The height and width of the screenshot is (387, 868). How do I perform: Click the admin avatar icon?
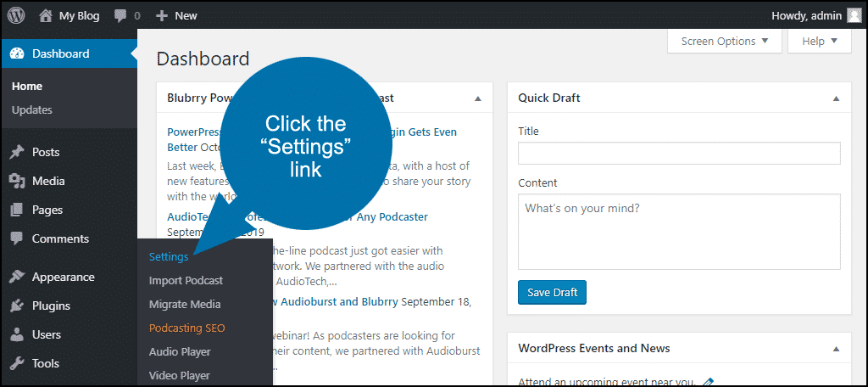coord(854,15)
